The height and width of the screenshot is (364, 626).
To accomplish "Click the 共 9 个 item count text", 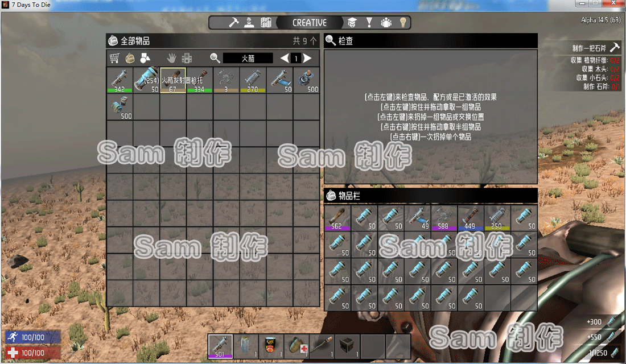I will point(304,41).
